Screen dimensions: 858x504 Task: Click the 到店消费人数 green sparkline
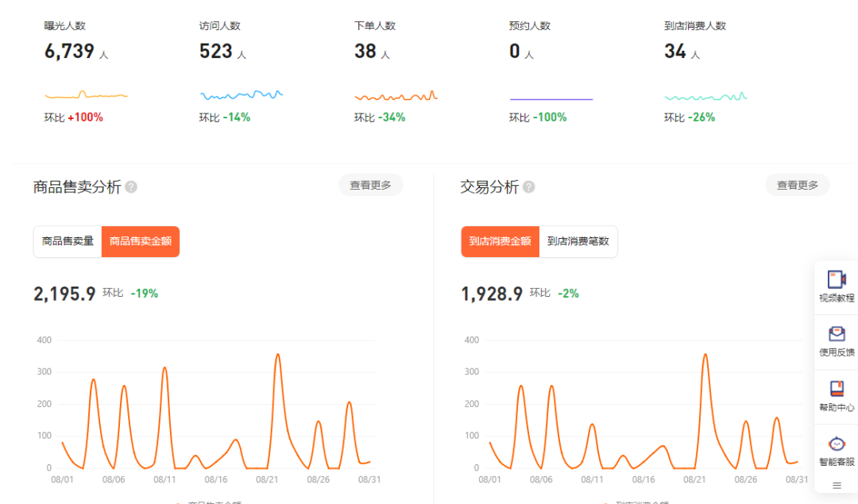705,97
